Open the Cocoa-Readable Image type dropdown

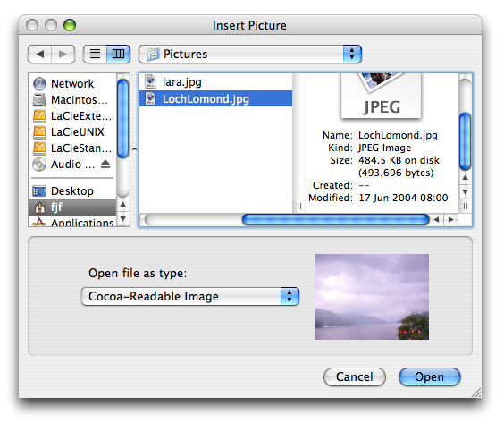tap(190, 296)
